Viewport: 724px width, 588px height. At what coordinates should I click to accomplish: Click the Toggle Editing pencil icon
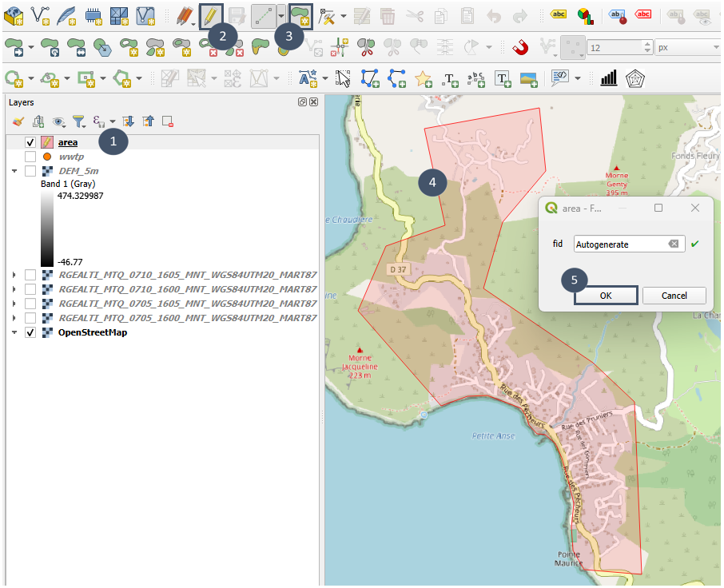click(211, 15)
